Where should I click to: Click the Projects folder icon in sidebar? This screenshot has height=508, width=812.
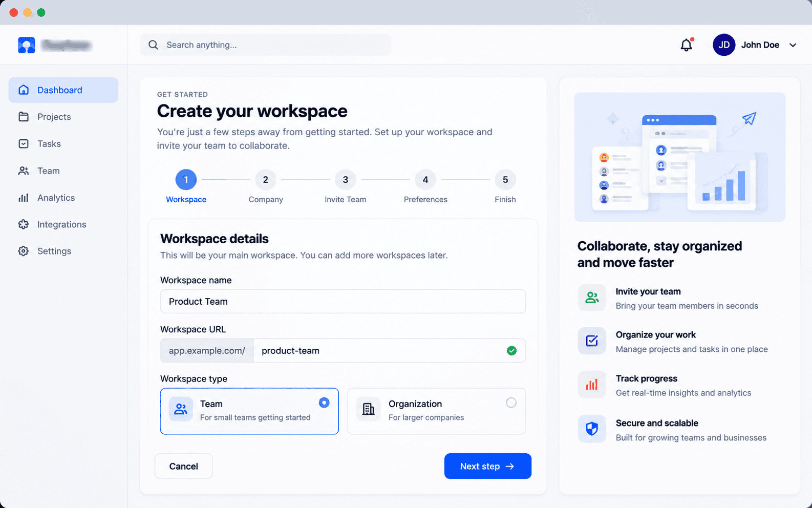coord(24,117)
